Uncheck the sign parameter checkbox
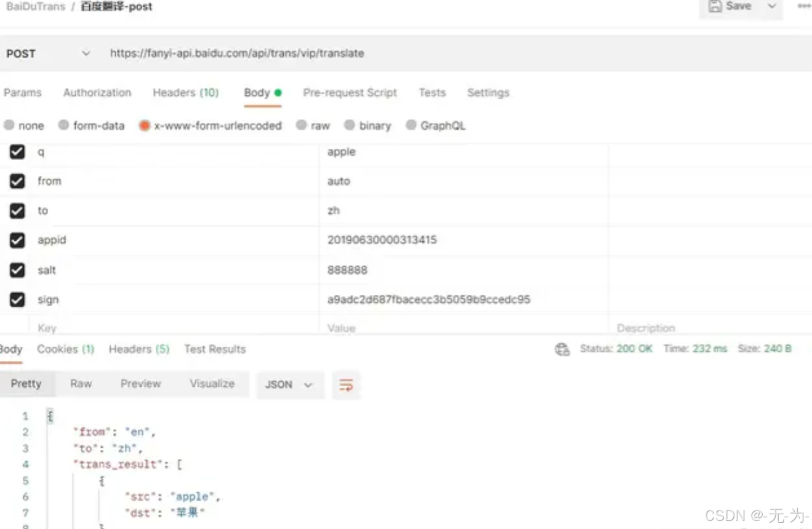812x529 pixels. (x=17, y=299)
